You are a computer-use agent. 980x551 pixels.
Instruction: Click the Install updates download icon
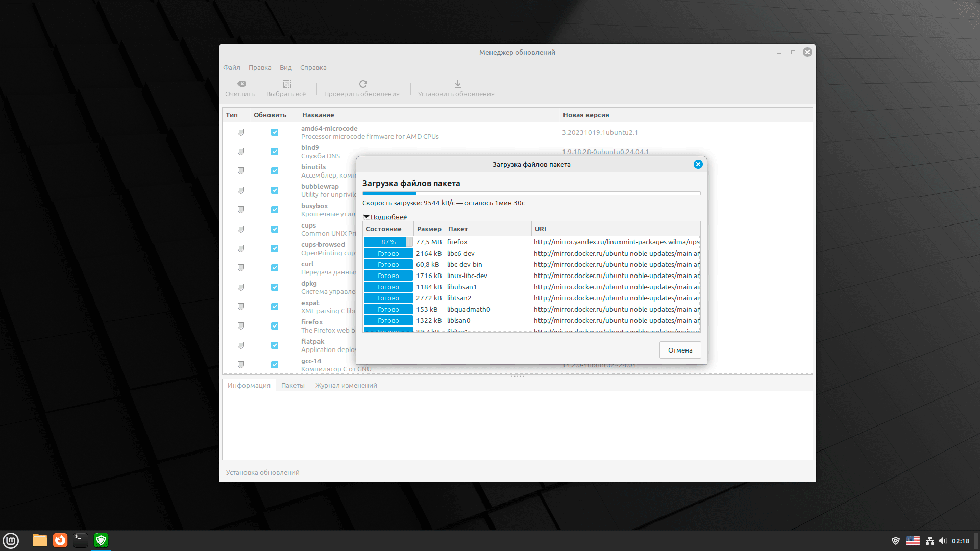click(457, 84)
